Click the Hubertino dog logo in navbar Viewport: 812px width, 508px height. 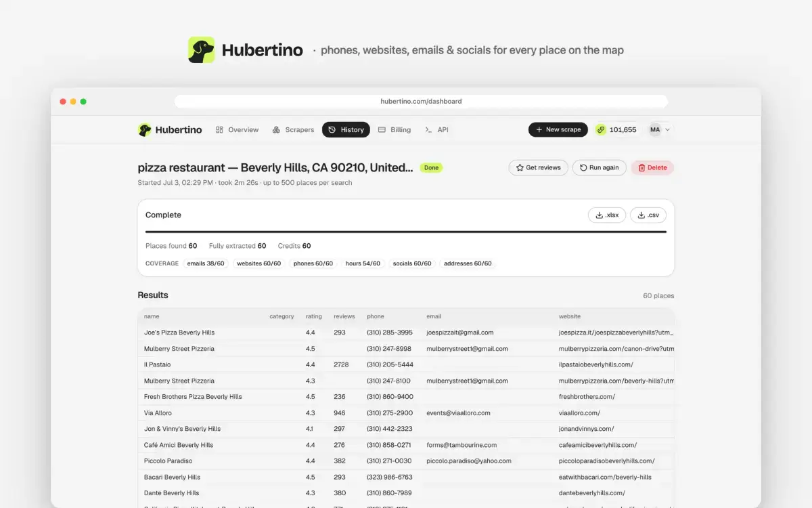coord(145,129)
